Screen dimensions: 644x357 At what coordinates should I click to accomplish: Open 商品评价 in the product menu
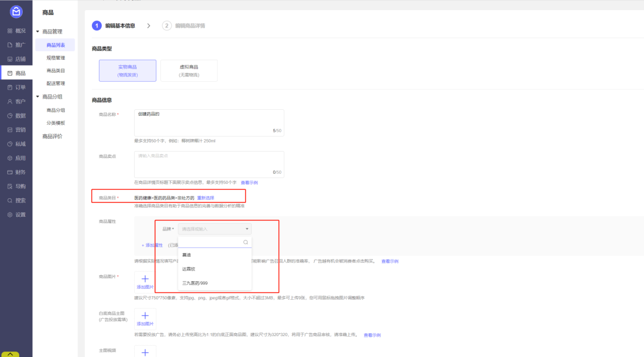pos(52,136)
